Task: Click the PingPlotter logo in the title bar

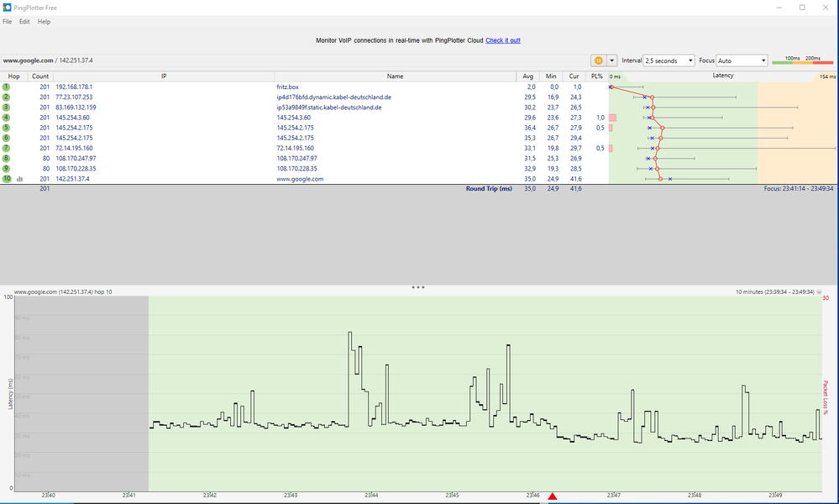Action: pyautogui.click(x=8, y=8)
